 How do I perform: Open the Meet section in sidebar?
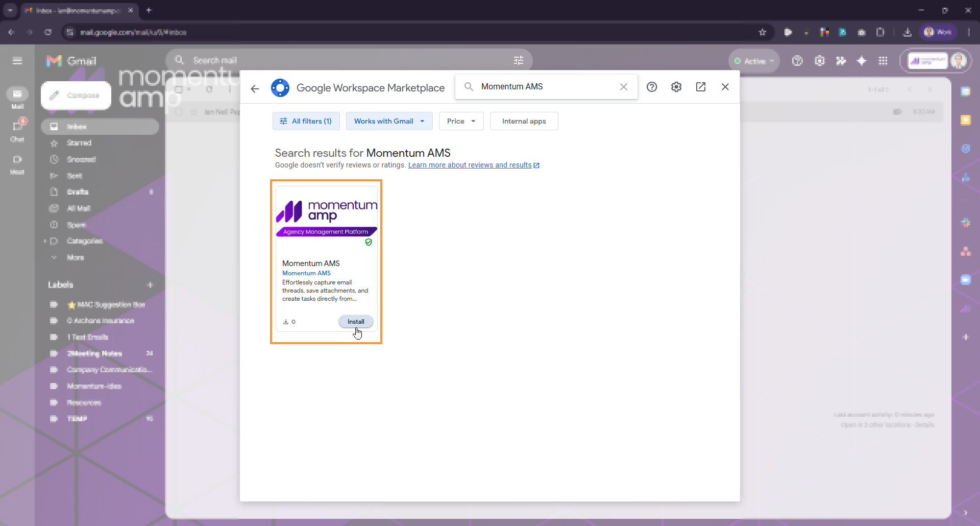point(17,164)
